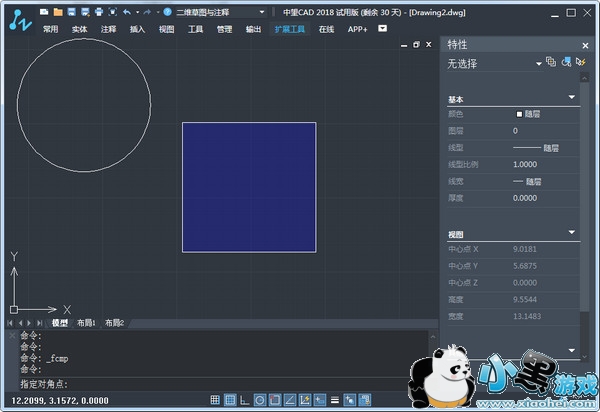
Task: Open the 插入 ribbon tab
Action: (x=137, y=30)
